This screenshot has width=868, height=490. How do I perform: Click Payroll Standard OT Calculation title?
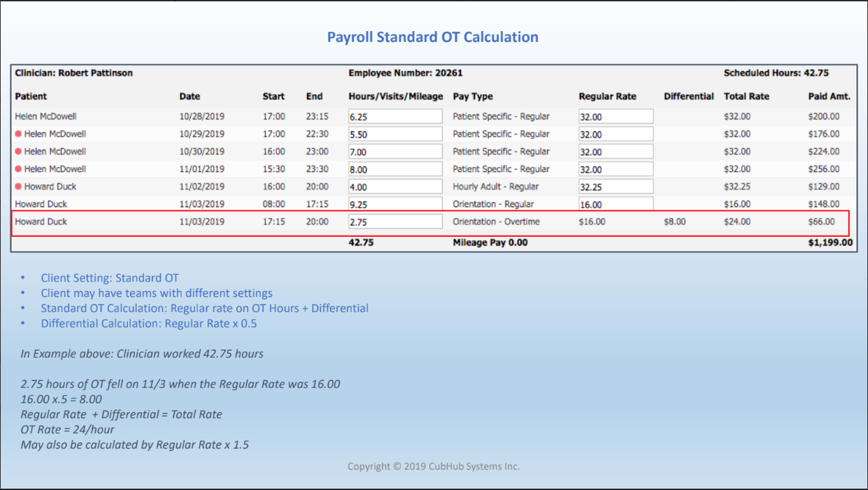pos(433,37)
